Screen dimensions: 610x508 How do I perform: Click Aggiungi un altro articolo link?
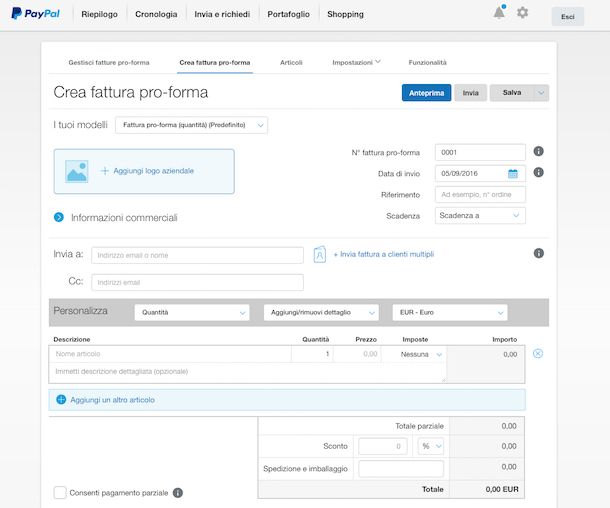pyautogui.click(x=112, y=400)
